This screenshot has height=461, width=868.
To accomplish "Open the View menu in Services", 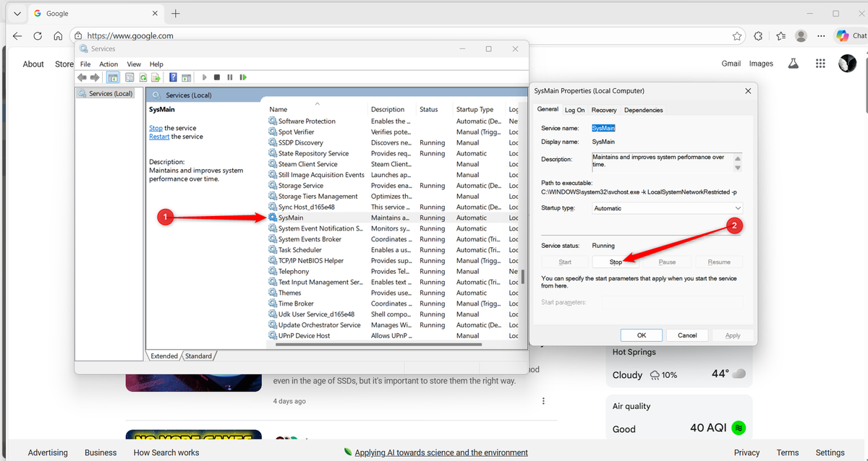I will click(x=134, y=64).
